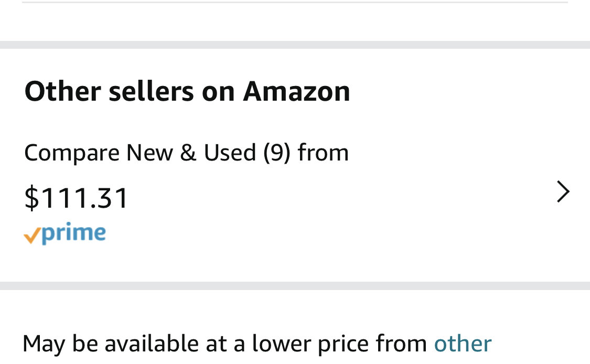
Task: Tap the dollar sign of the price
Action: [31, 198]
